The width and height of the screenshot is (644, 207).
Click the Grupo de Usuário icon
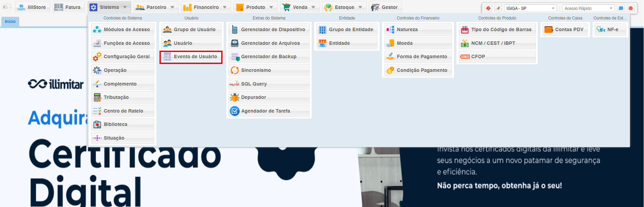[167, 29]
